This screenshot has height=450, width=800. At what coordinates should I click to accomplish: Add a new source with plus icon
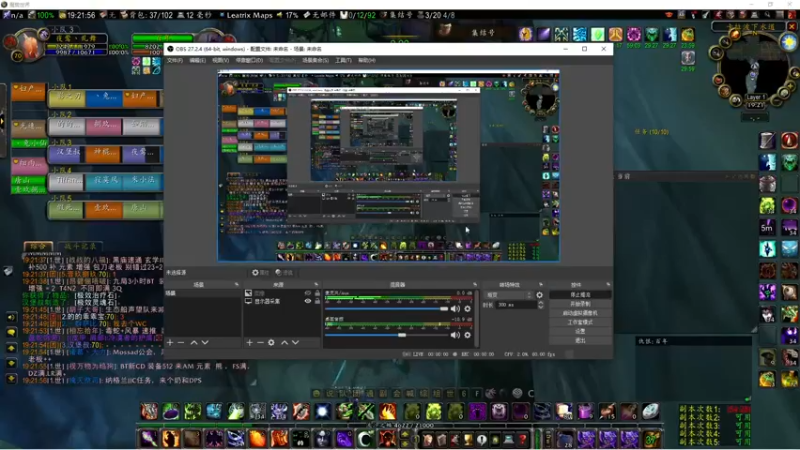coord(249,342)
